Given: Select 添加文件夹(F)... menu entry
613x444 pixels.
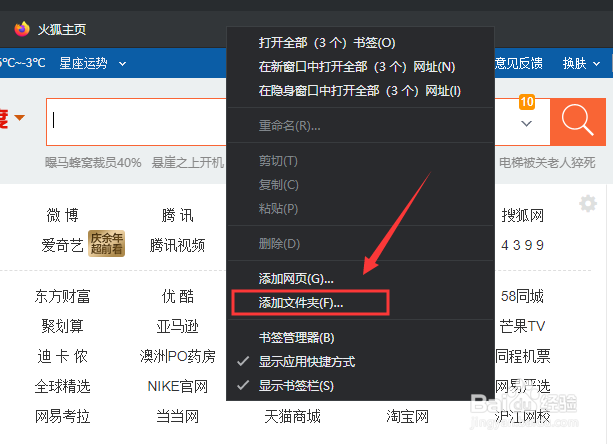Looking at the screenshot, I should pyautogui.click(x=360, y=303).
